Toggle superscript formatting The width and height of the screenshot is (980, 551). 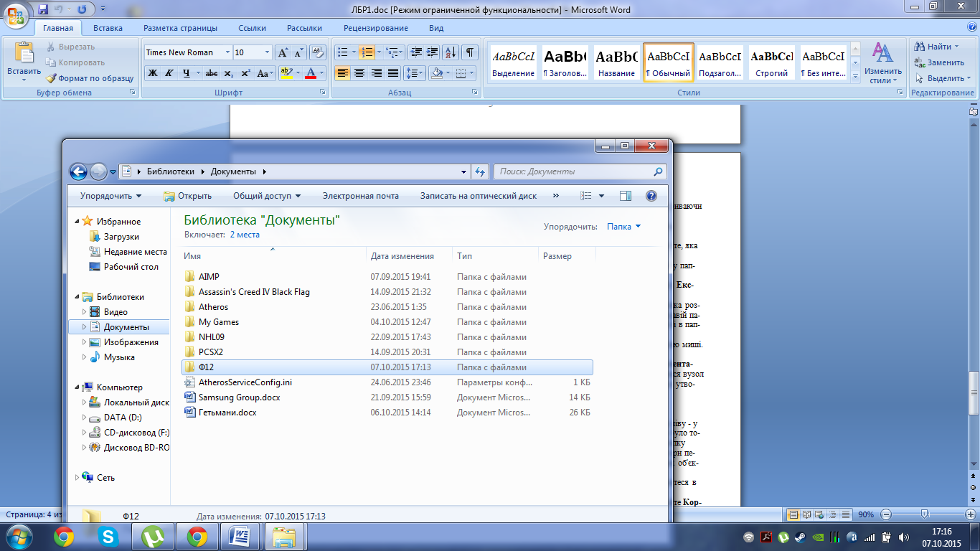(245, 73)
